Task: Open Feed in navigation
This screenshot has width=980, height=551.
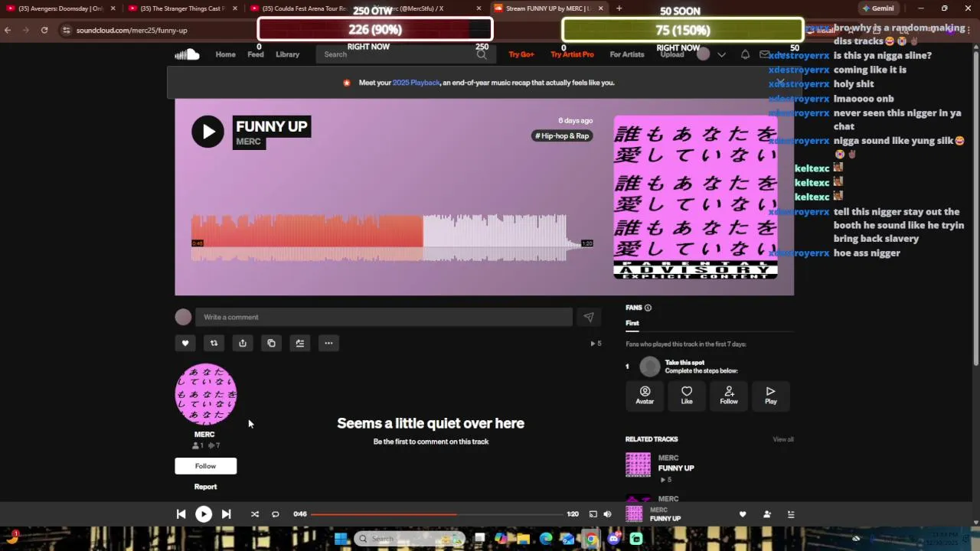Action: click(x=256, y=54)
